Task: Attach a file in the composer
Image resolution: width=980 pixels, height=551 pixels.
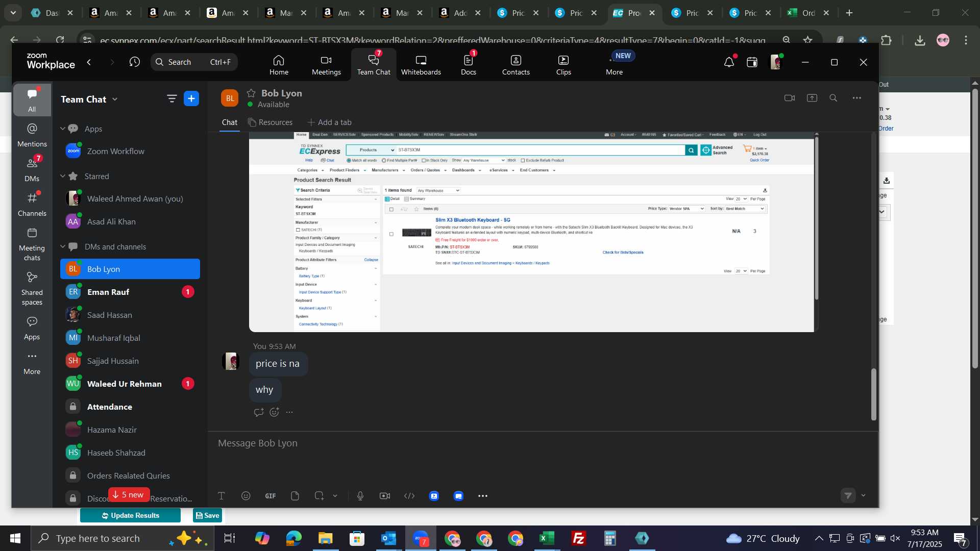Action: pyautogui.click(x=295, y=496)
